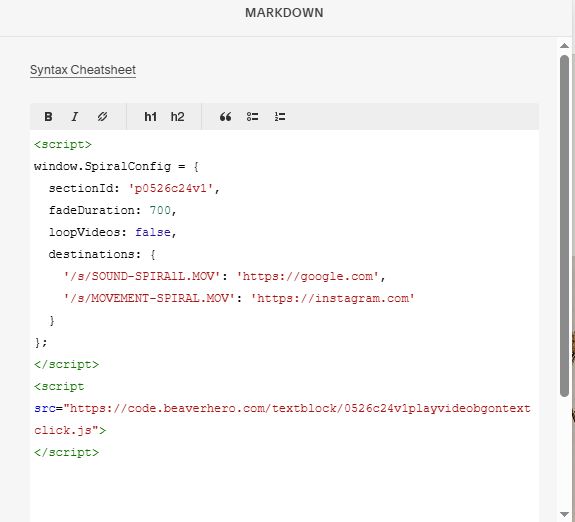The image size is (575, 522).
Task: Apply bold formatting with the B icon
Action: point(48,117)
